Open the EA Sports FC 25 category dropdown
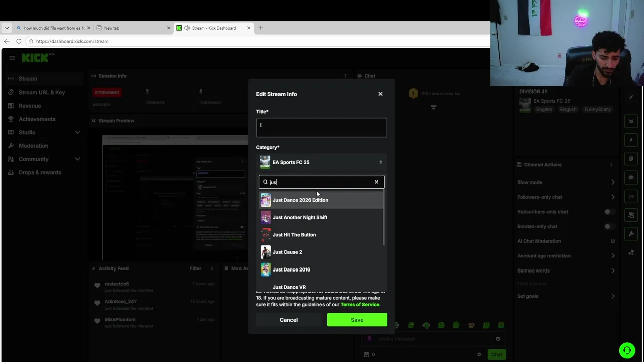Image resolution: width=644 pixels, height=362 pixels. point(321,162)
